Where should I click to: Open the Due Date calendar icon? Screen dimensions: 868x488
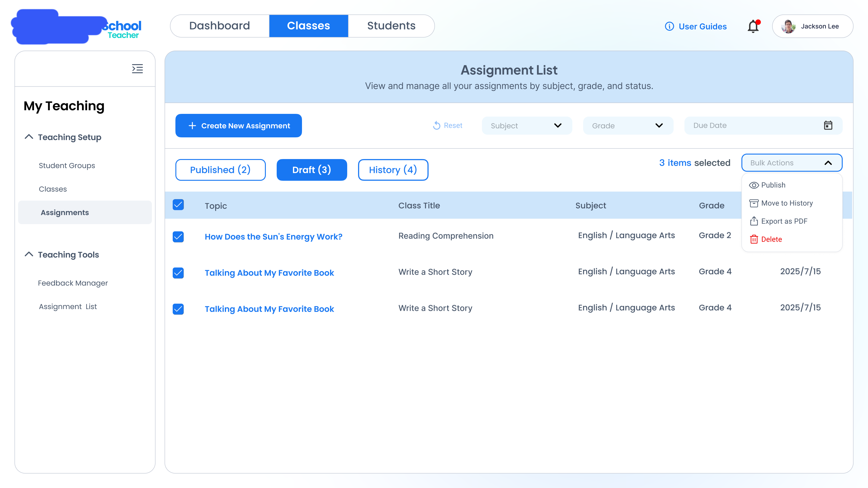828,125
